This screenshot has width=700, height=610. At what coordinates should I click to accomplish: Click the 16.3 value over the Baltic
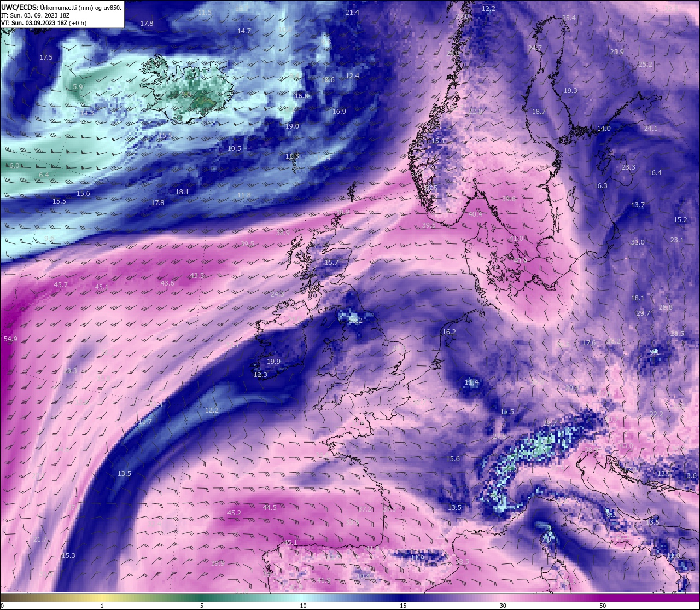[x=600, y=186]
